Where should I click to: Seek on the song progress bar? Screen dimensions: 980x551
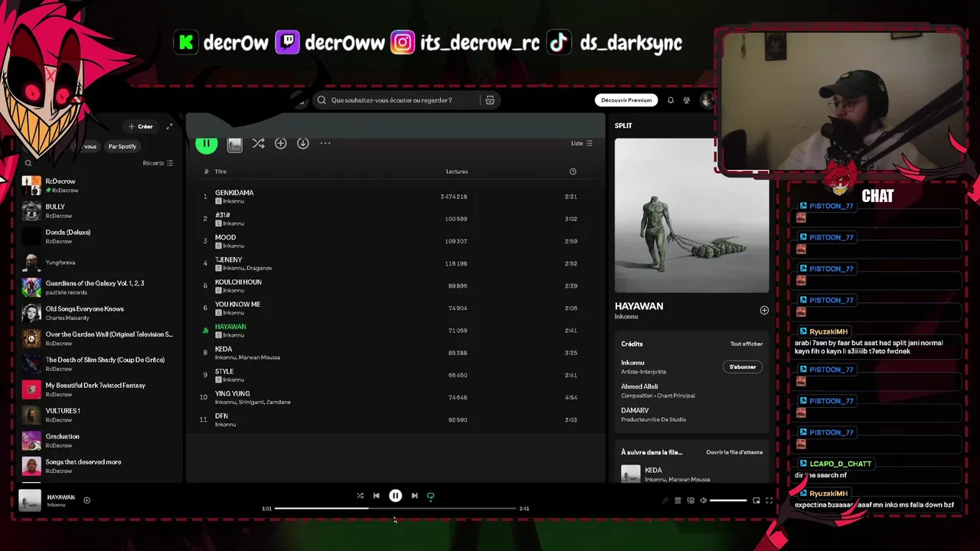click(395, 508)
